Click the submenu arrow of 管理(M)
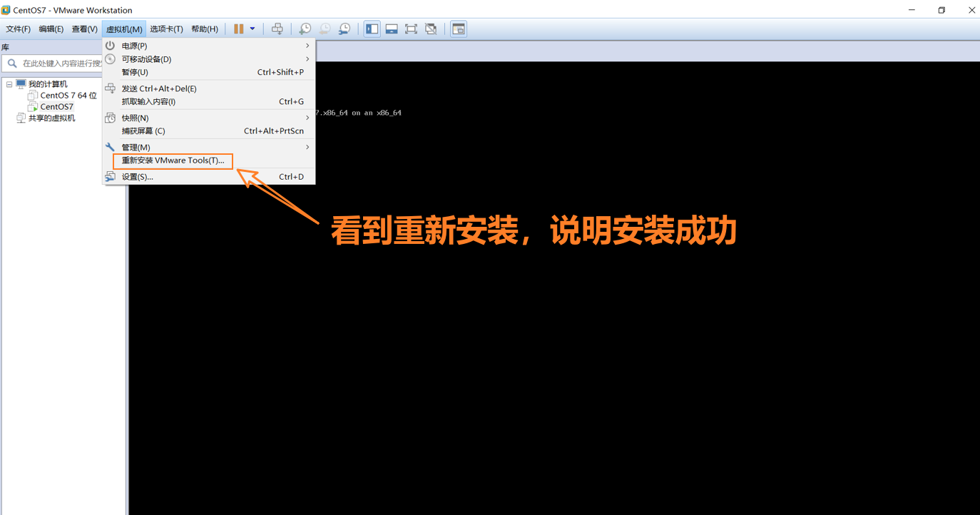 (x=307, y=147)
